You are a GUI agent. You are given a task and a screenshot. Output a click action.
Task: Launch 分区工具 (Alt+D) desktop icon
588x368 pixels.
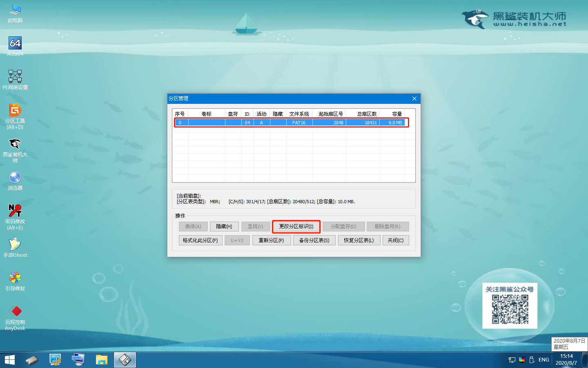click(x=15, y=116)
